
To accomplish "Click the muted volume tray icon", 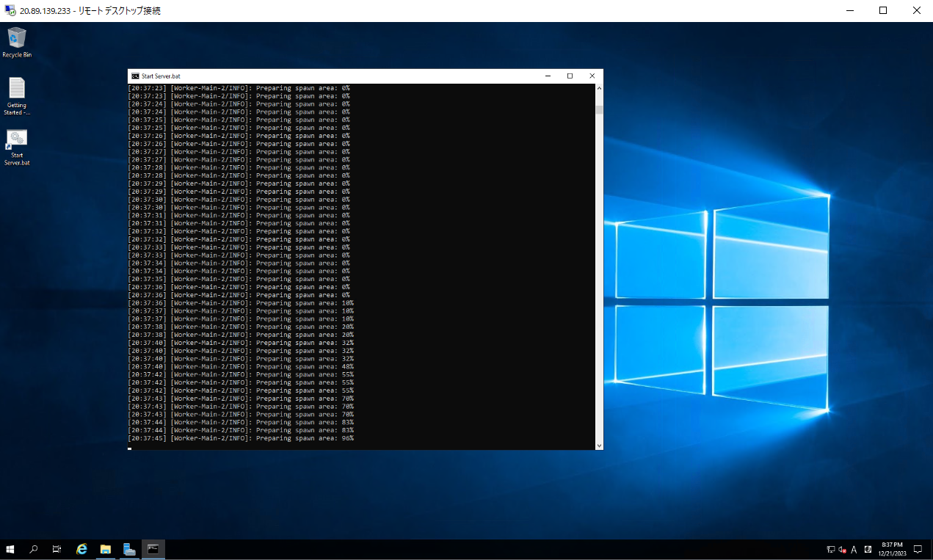I will point(842,549).
